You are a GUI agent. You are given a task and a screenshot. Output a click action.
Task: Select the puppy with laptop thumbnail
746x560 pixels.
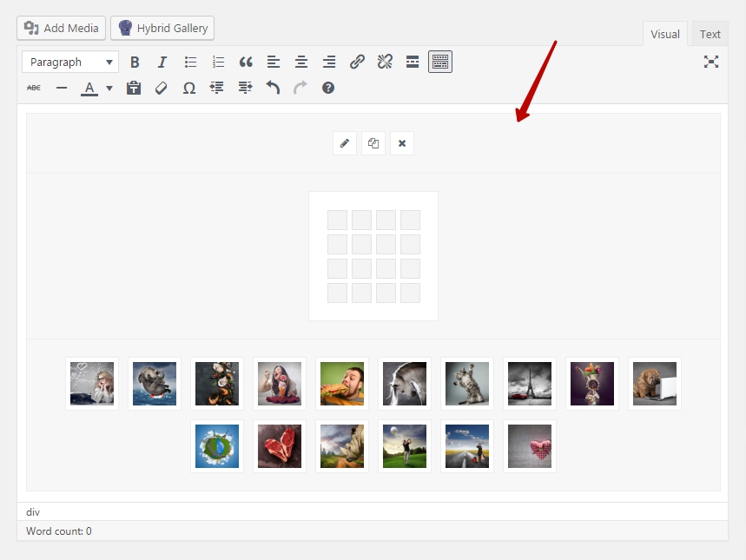pyautogui.click(x=655, y=384)
